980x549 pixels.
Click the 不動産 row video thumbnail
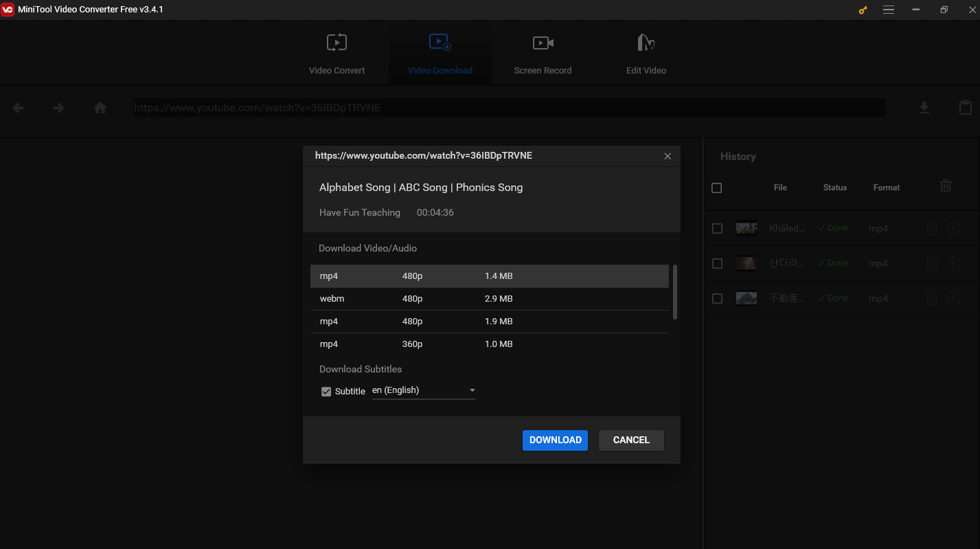point(747,298)
